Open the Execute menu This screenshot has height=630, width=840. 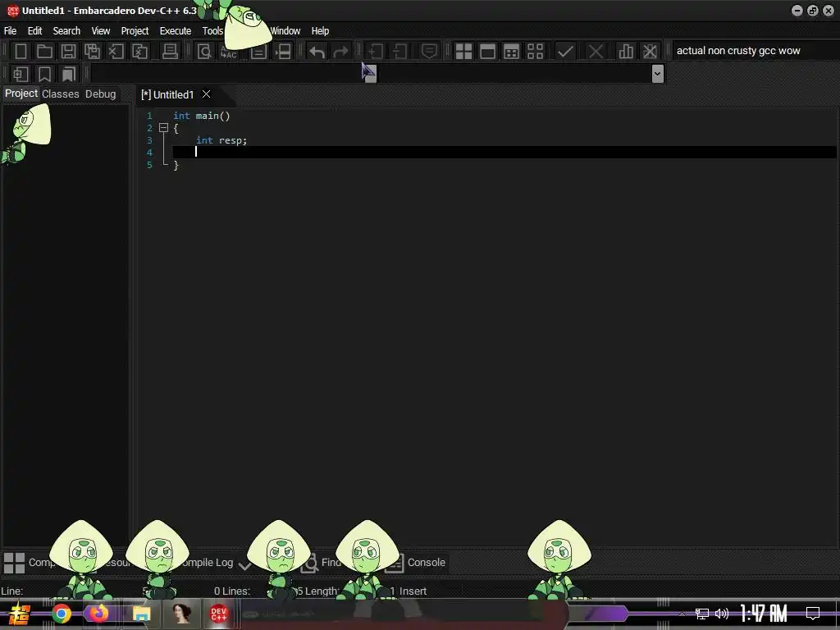coord(176,30)
